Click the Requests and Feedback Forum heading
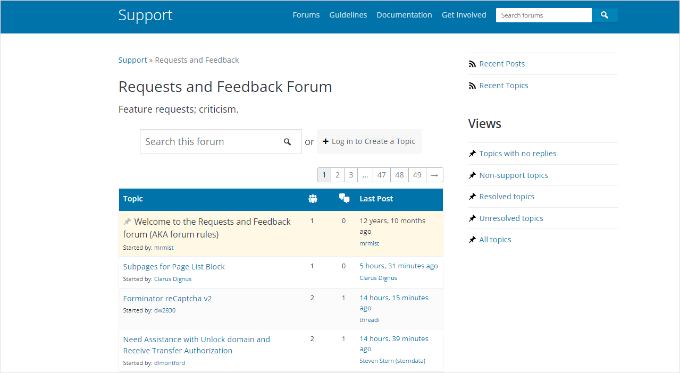Image resolution: width=680 pixels, height=373 pixels. click(x=225, y=87)
